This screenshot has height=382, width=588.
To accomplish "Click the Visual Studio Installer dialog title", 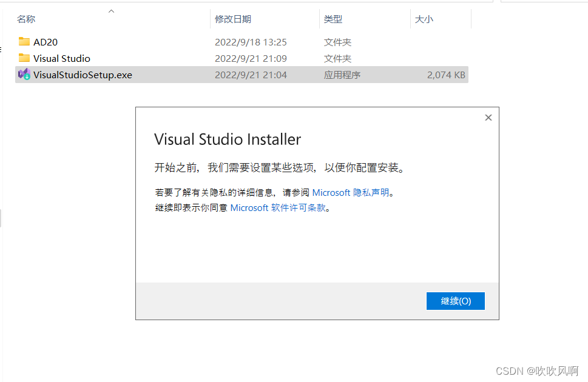I will (x=228, y=139).
